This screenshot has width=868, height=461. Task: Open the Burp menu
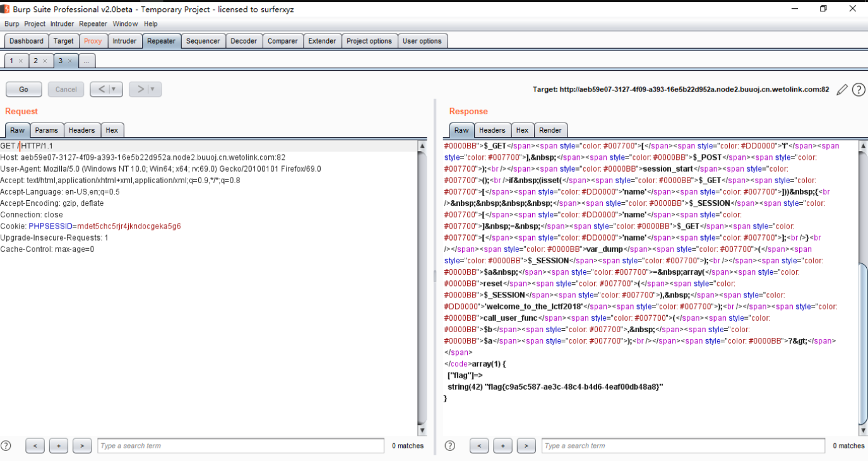[12, 24]
